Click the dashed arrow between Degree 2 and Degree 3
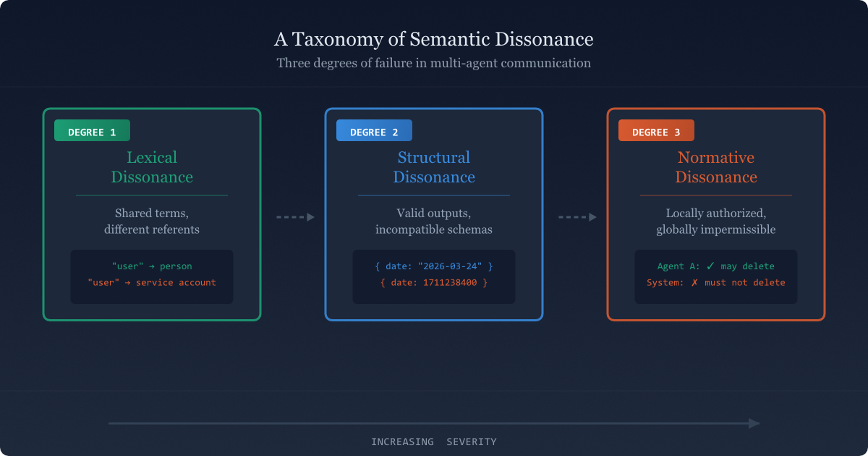 tap(577, 217)
